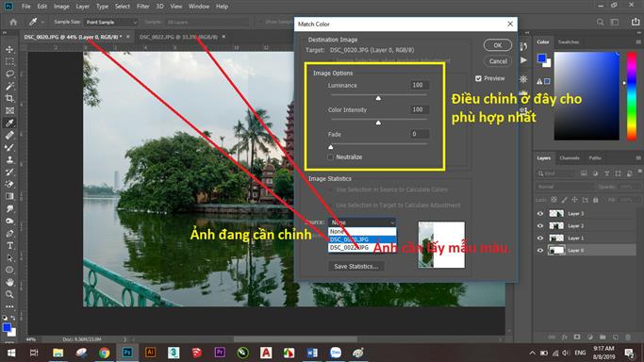Select the Crop tool
This screenshot has height=362, width=644.
click(9, 98)
